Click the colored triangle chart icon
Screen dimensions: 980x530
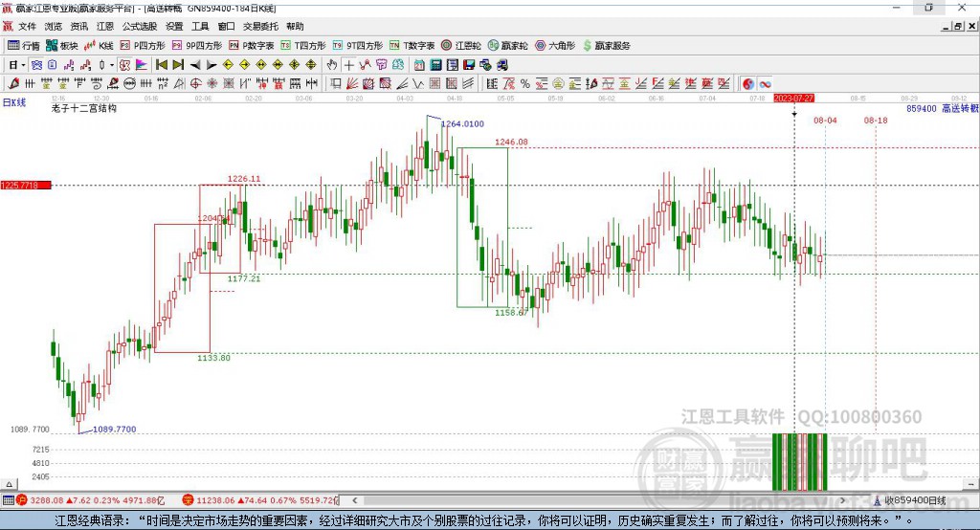click(x=142, y=65)
